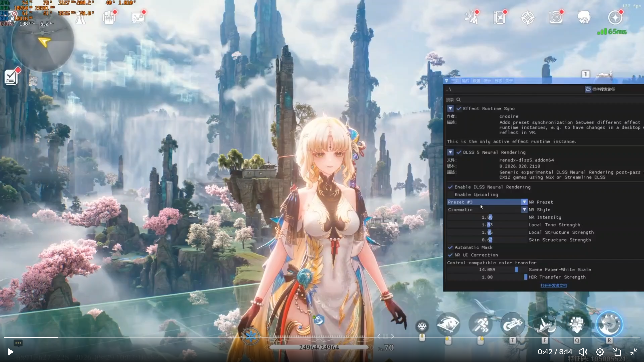Collapse the Effect Runtime Sync section
Viewport: 644px width, 362px height.
click(450, 108)
